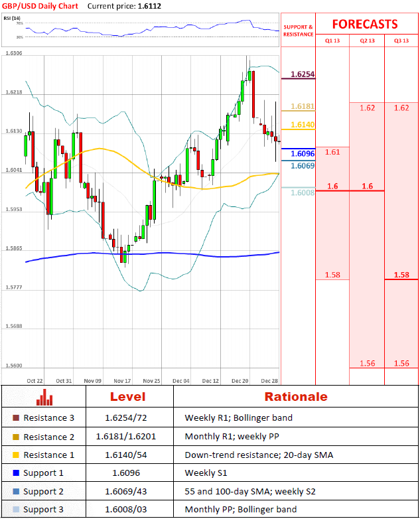Click the 1.6140 resistance level label
This screenshot has height=519, width=420.
point(303,125)
